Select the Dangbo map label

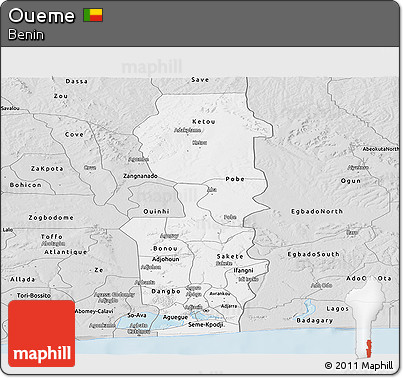tap(166, 291)
